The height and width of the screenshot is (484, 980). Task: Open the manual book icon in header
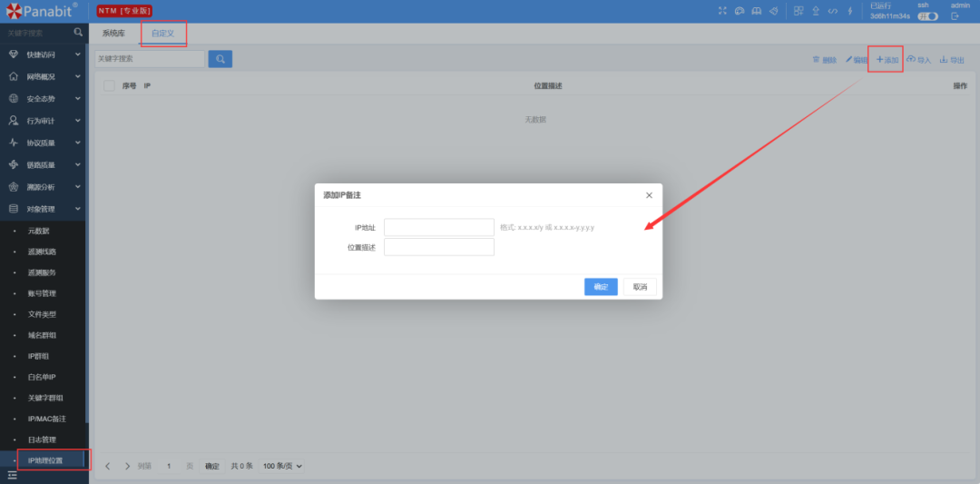pos(756,11)
